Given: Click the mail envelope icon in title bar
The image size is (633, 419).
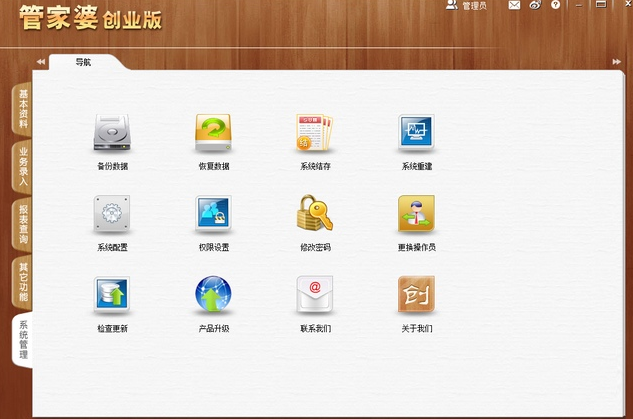Looking at the screenshot, I should tap(514, 5).
